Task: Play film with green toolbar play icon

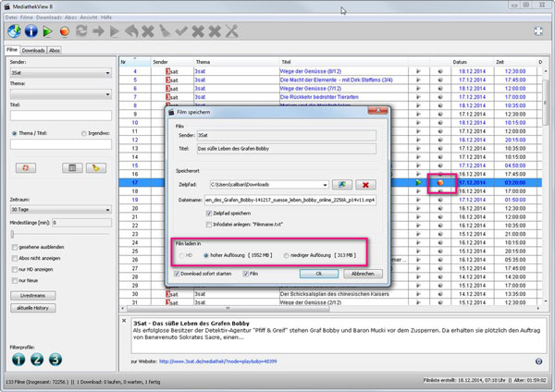Action: (x=47, y=31)
